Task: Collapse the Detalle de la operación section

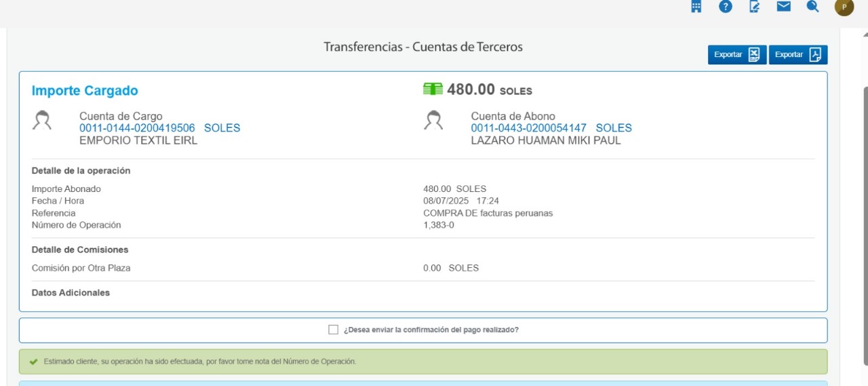Action: click(x=81, y=171)
